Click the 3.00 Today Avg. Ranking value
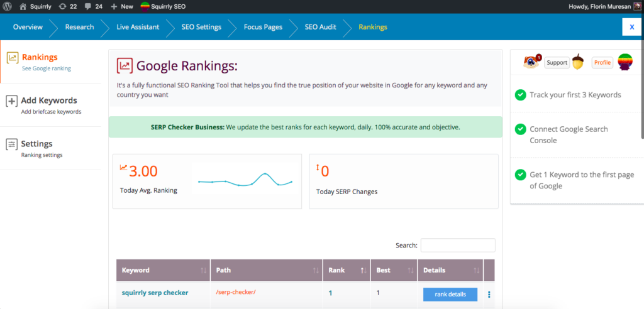The width and height of the screenshot is (644, 309). (143, 171)
